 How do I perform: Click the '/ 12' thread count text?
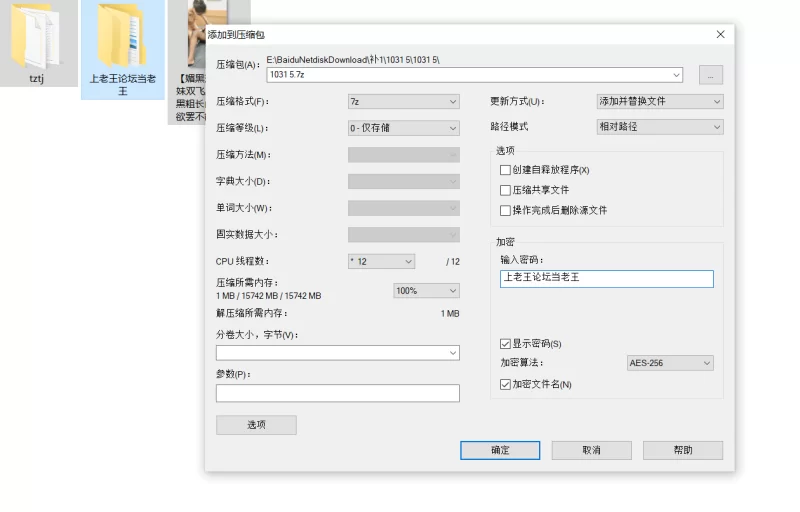point(453,262)
